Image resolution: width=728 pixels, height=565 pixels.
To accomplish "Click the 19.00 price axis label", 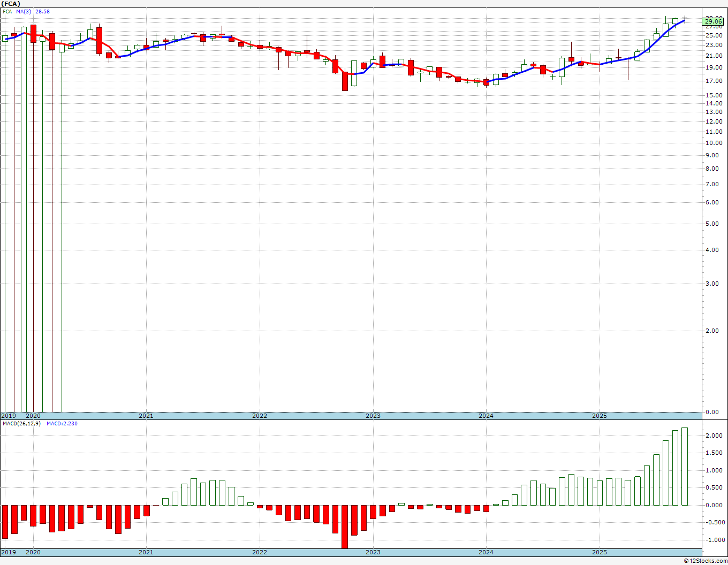I will click(714, 68).
